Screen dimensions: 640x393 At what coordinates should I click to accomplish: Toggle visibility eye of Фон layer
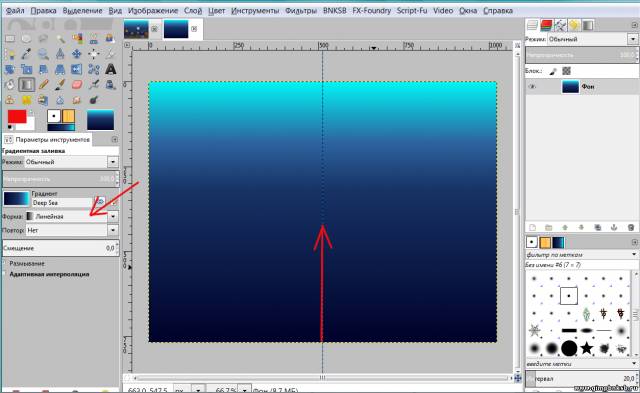[x=532, y=87]
